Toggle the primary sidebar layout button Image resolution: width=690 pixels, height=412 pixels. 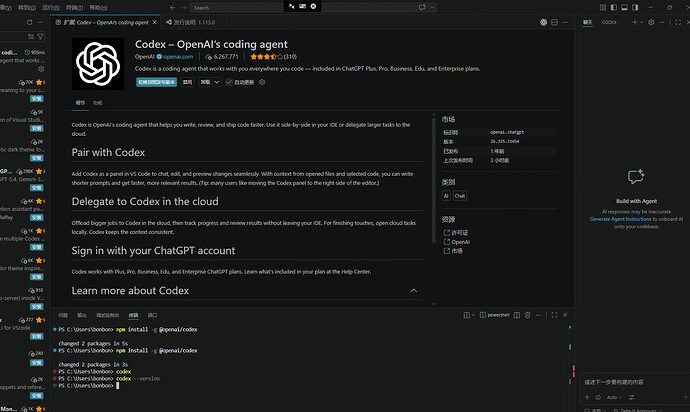point(613,7)
